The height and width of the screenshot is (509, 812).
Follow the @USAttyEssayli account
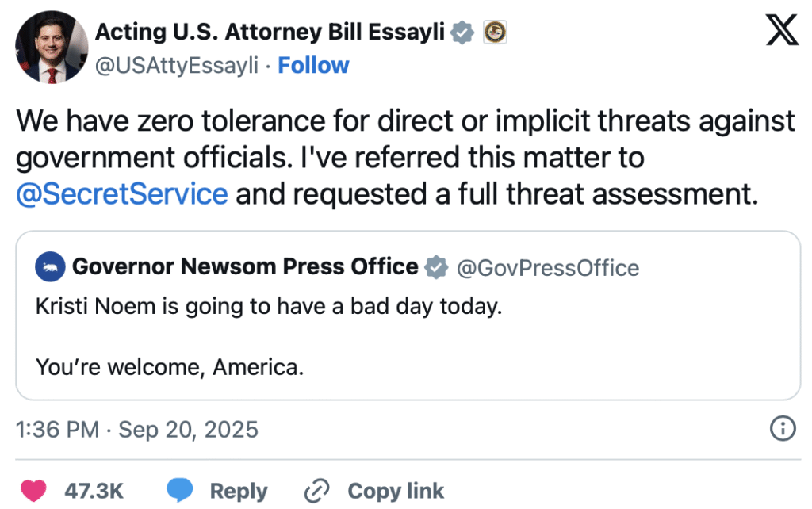(313, 65)
